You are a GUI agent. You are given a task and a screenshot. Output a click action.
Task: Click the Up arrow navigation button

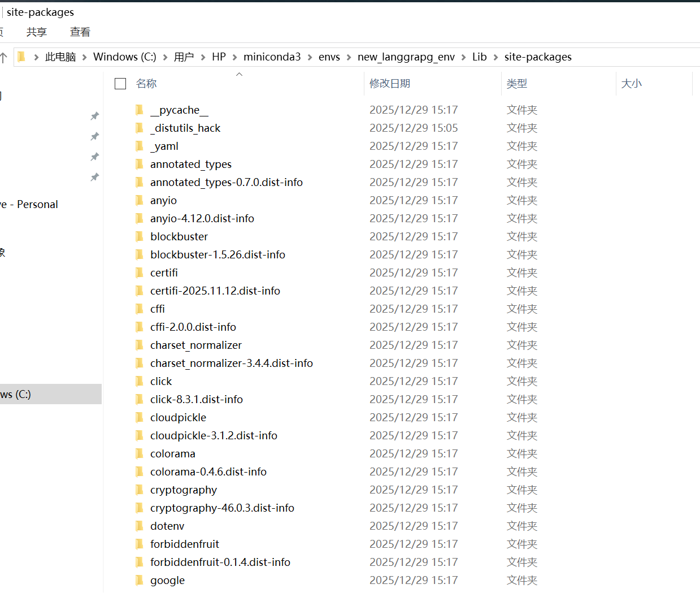(x=3, y=57)
